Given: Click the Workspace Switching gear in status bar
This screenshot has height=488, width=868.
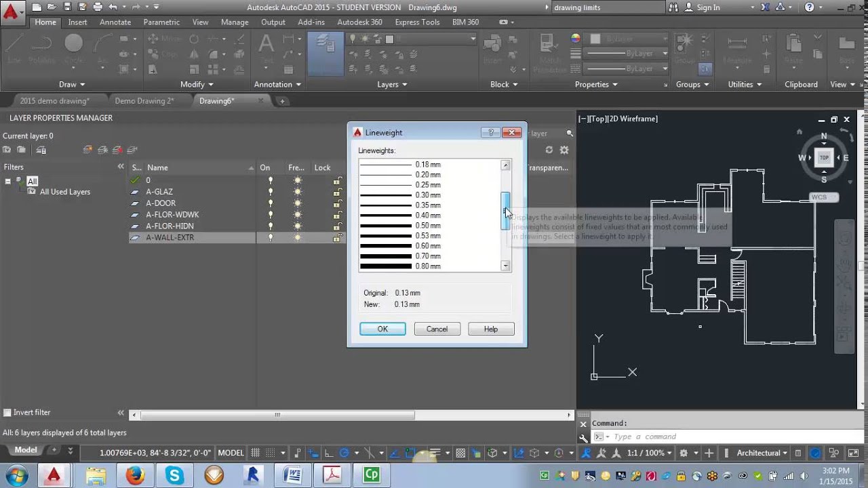Looking at the screenshot, I should tap(684, 453).
